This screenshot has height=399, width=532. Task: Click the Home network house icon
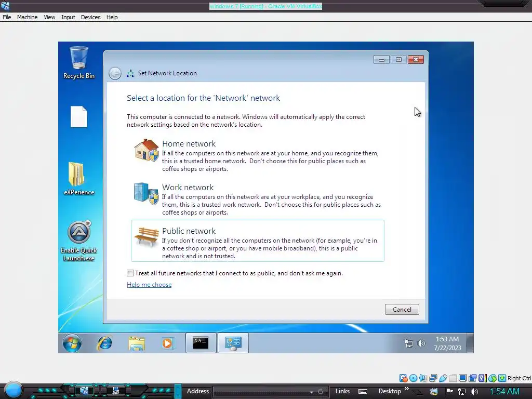pyautogui.click(x=147, y=150)
